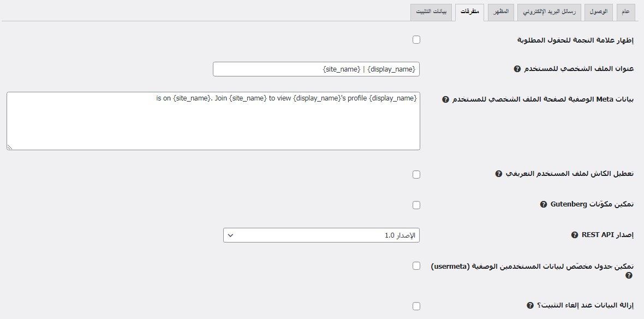Click help icon under custom usermeta table label

click(x=630, y=276)
